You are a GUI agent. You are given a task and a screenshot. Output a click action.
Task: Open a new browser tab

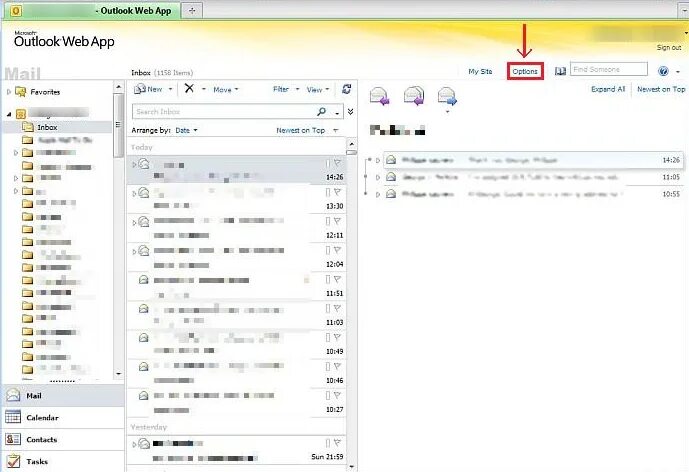coord(192,11)
